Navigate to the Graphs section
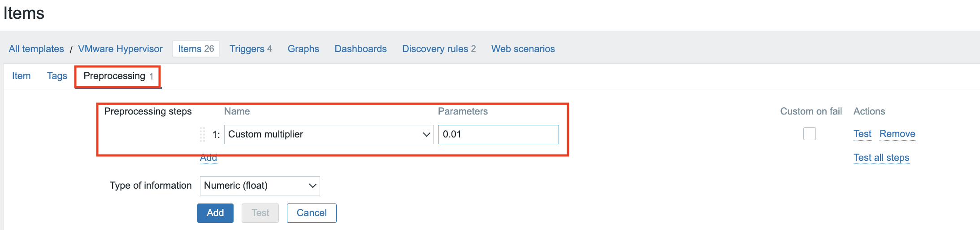The width and height of the screenshot is (980, 230). tap(303, 49)
